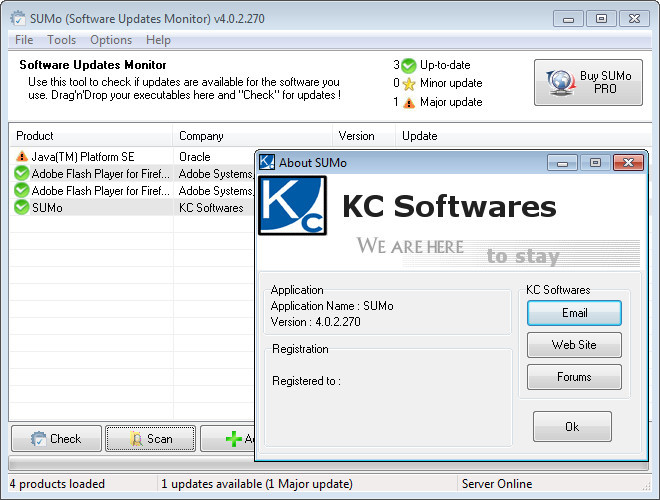
Task: Select the Java(TM) Platform SE row
Action: (132, 157)
